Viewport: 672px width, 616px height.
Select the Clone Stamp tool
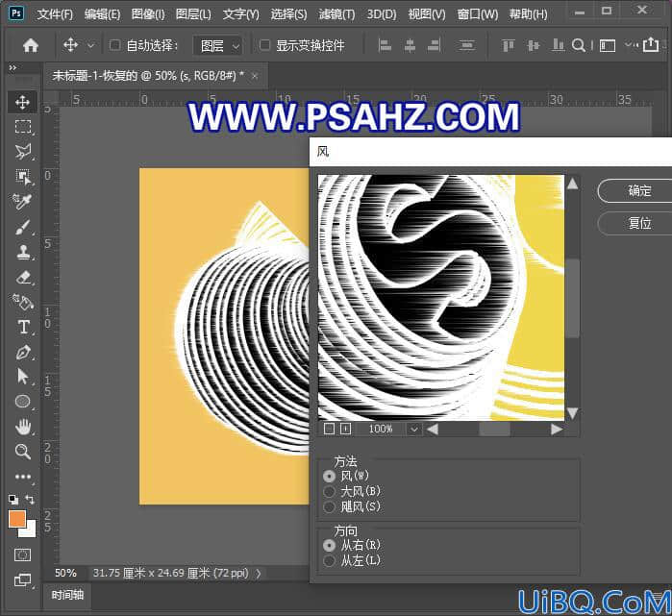pyautogui.click(x=22, y=252)
